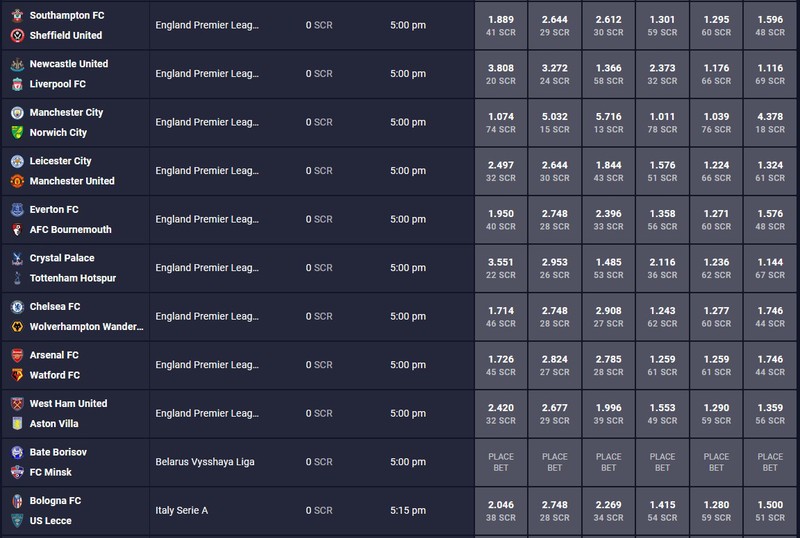This screenshot has height=538, width=800.
Task: Select the 1.889 odds for Southampton match
Action: click(x=501, y=25)
